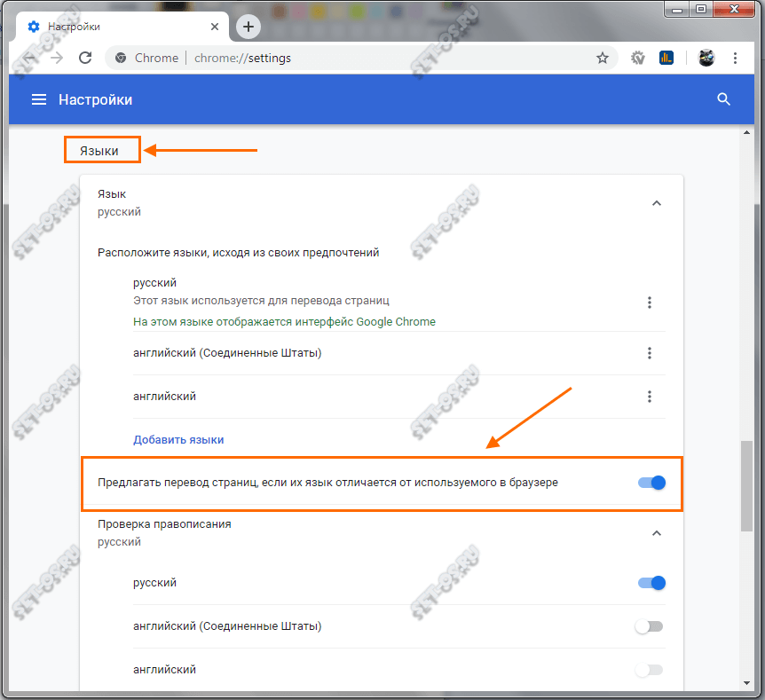Open three-dot options for русский language
The width and height of the screenshot is (765, 700).
650,303
